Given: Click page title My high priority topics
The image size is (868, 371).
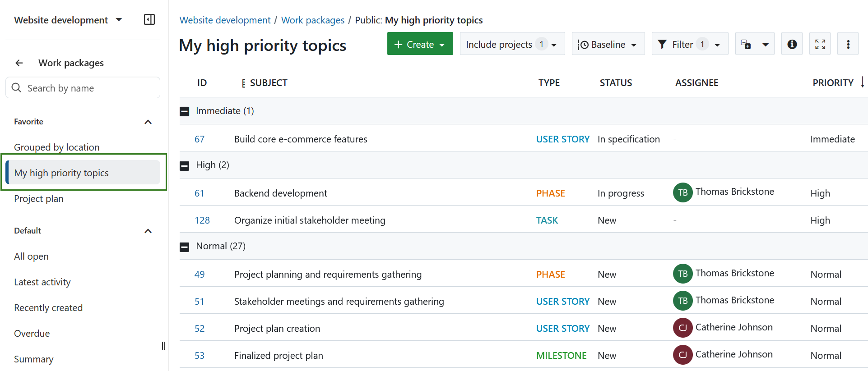Looking at the screenshot, I should (x=263, y=45).
